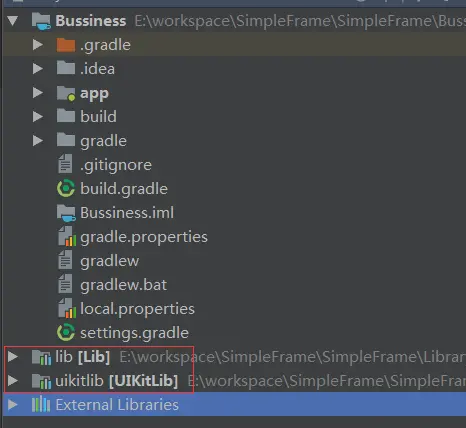Click the gradle folder icon
Image resolution: width=466 pixels, height=428 pixels.
point(66,140)
